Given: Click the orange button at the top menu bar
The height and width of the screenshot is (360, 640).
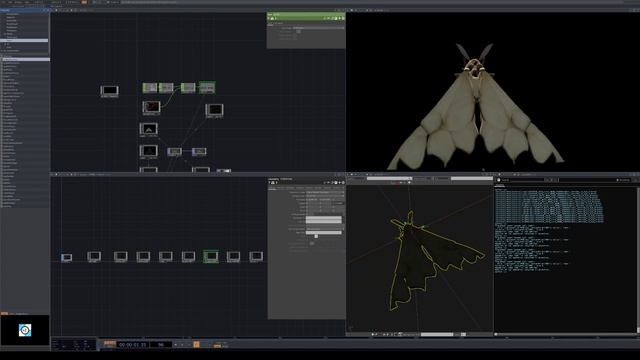Looking at the screenshot, I should [84, 2].
